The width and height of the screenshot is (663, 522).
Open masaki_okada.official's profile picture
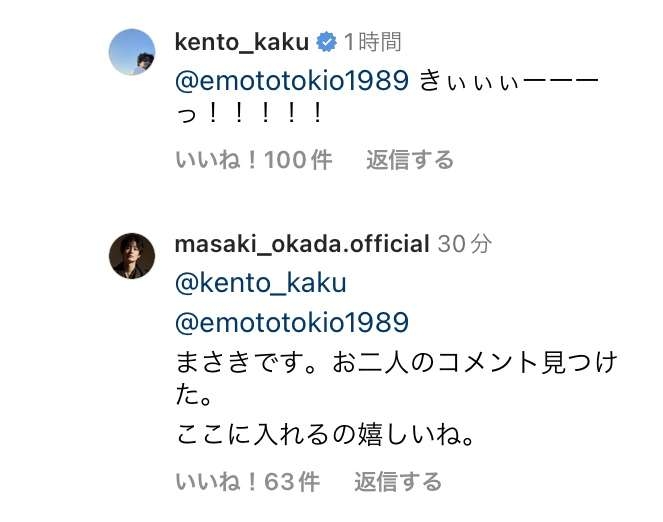point(131,256)
